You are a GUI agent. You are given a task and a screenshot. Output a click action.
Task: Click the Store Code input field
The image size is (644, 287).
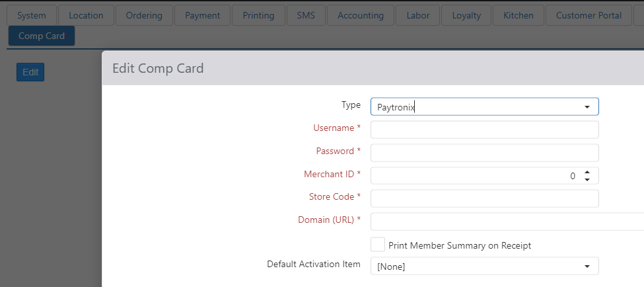pos(485,198)
